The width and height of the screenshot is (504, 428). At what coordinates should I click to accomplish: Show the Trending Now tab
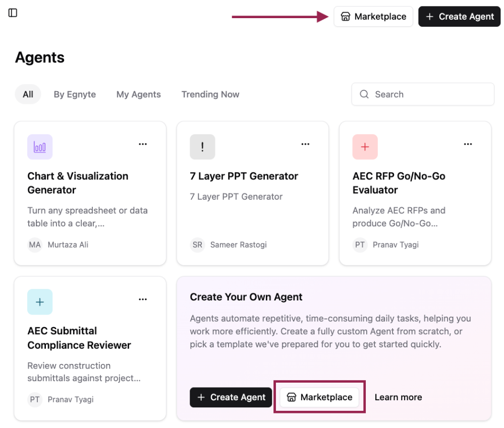click(x=210, y=94)
